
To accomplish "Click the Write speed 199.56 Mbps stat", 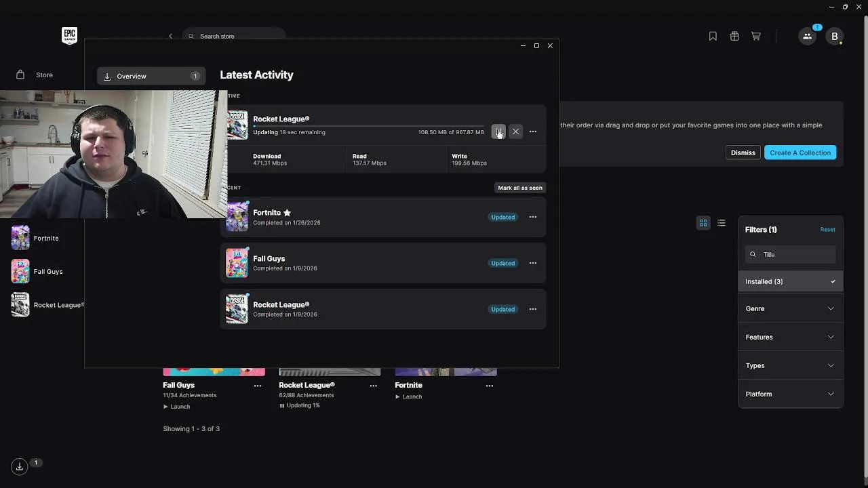I will tap(469, 159).
